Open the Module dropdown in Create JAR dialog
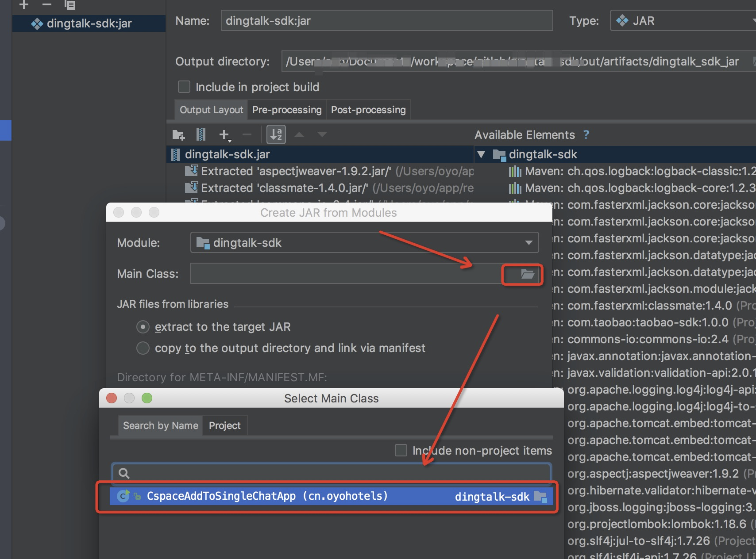 pos(528,242)
